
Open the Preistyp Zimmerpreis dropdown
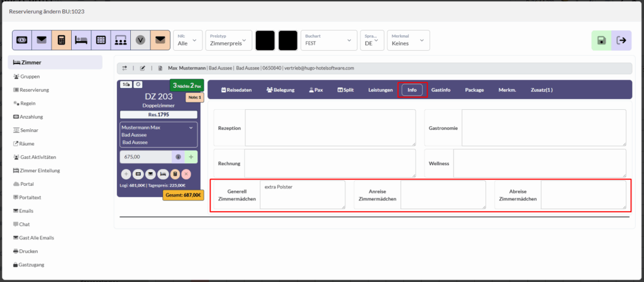coord(228,40)
